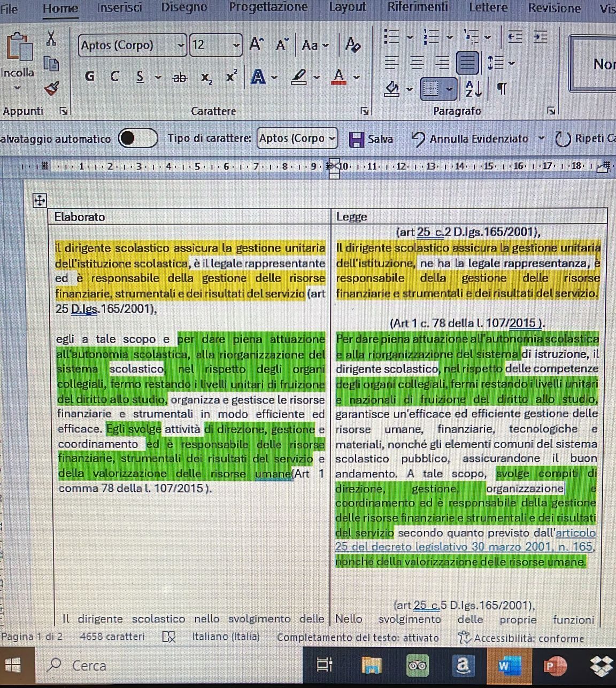Image resolution: width=616 pixels, height=688 pixels.
Task: Toggle subscript x₂ formatting
Action: (x=206, y=78)
